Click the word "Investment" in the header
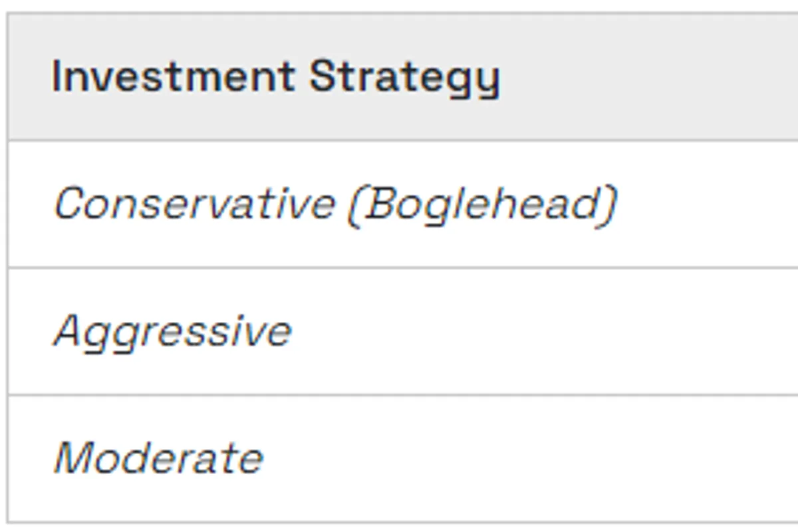This screenshot has height=532, width=798. (173, 76)
